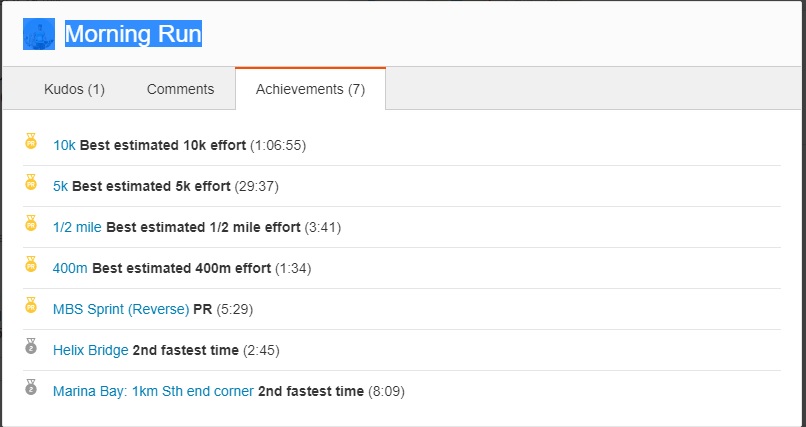Click the silver medal icon for Marina Bay segment

coord(31,387)
